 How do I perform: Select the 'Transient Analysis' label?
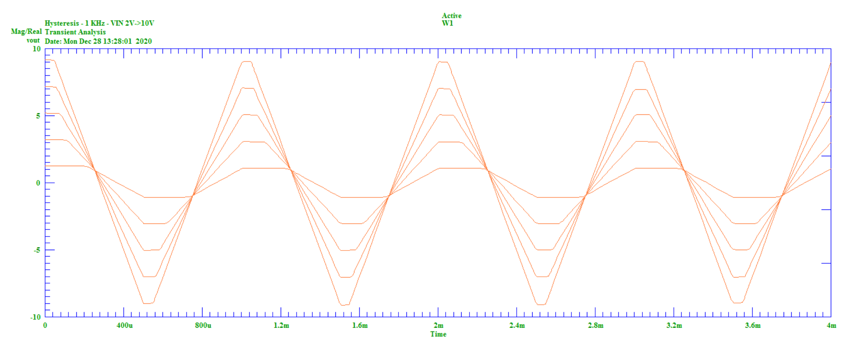tap(75, 32)
